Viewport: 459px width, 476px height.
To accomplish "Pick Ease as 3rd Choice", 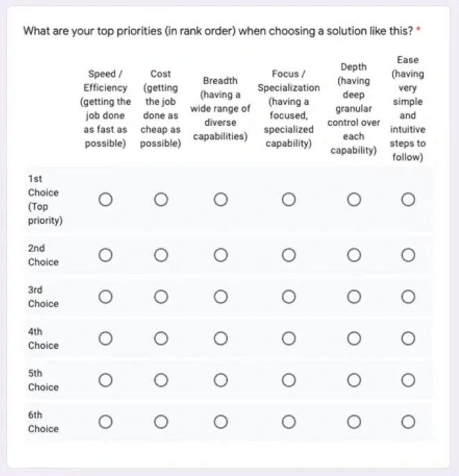I will click(408, 297).
